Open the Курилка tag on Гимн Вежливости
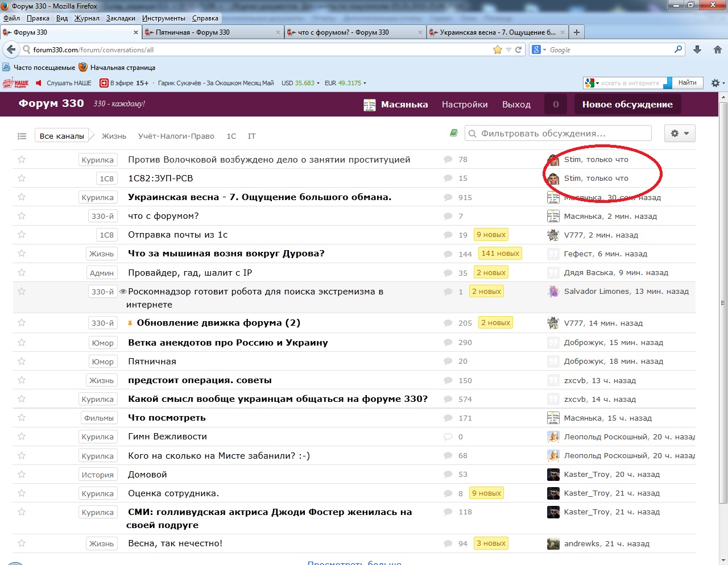Screen dimensions: 728x565 pyautogui.click(x=97, y=437)
